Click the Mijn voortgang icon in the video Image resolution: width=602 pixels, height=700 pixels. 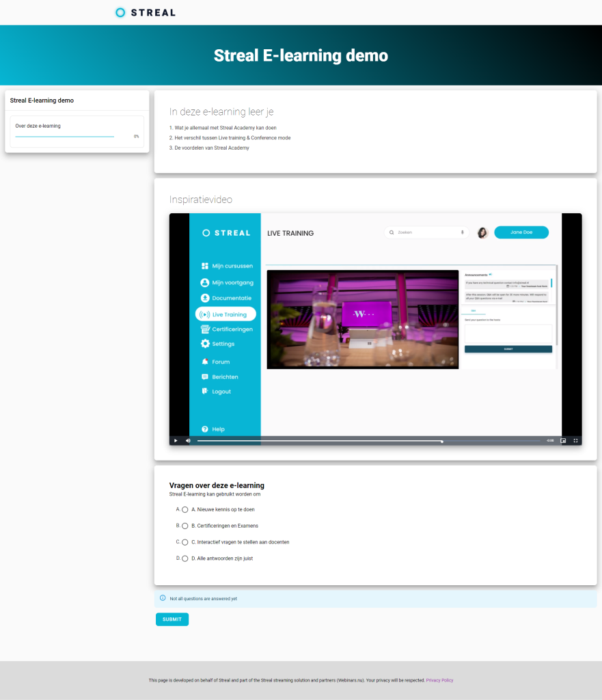click(x=205, y=282)
